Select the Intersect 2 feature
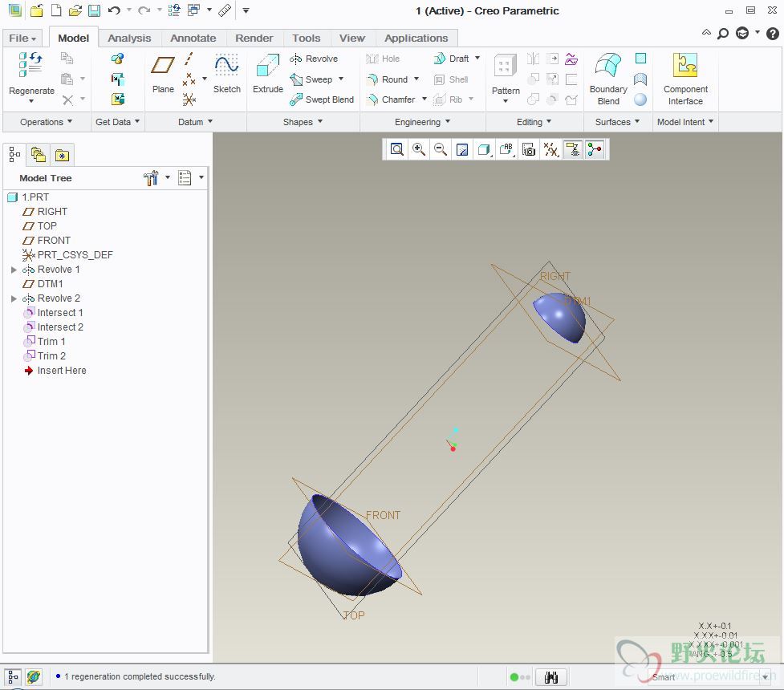Viewport: 784px width, 690px height. 53,327
